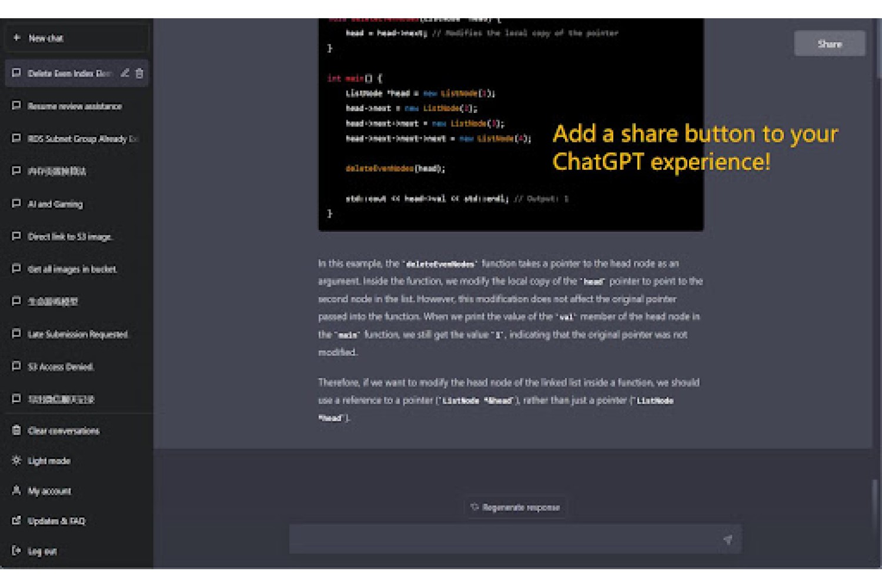The image size is (882, 588).
Task: Open the S3 Access Denied conversation
Action: pos(76,367)
